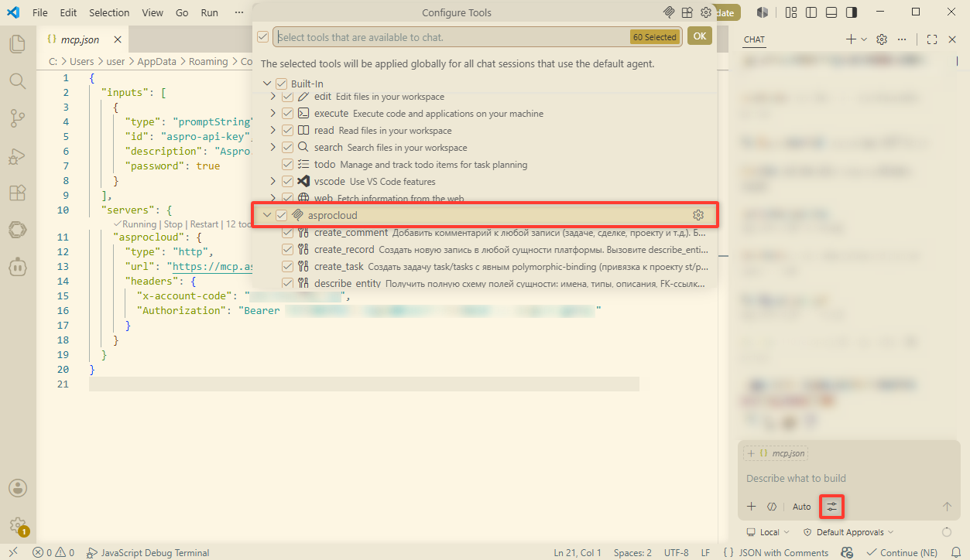Close the Chat panel

pos(953,39)
